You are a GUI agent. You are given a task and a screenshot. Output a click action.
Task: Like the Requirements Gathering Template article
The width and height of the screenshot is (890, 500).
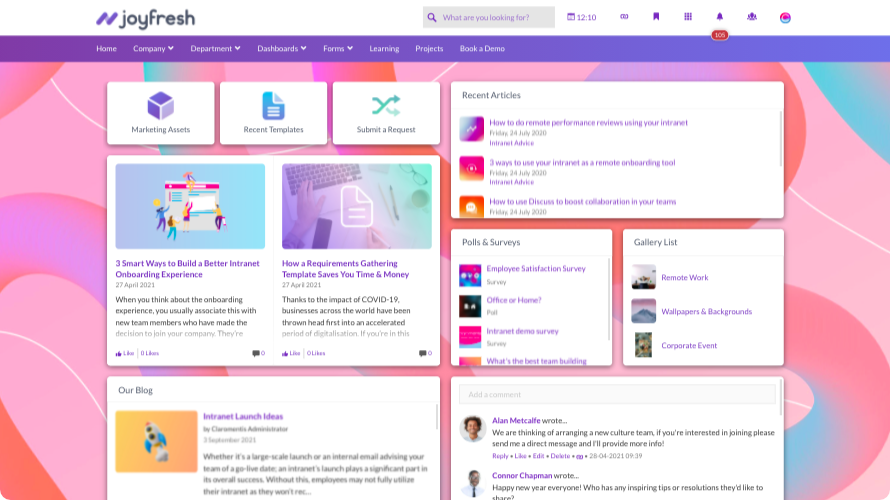[291, 353]
